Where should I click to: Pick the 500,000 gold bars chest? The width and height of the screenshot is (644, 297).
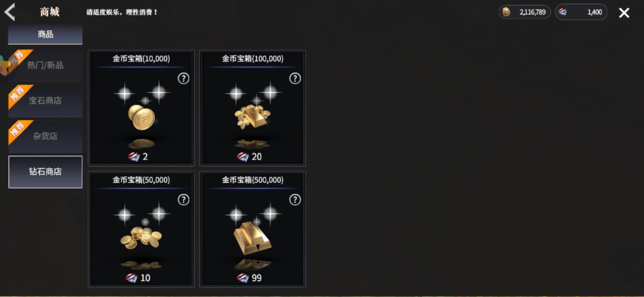click(252, 229)
